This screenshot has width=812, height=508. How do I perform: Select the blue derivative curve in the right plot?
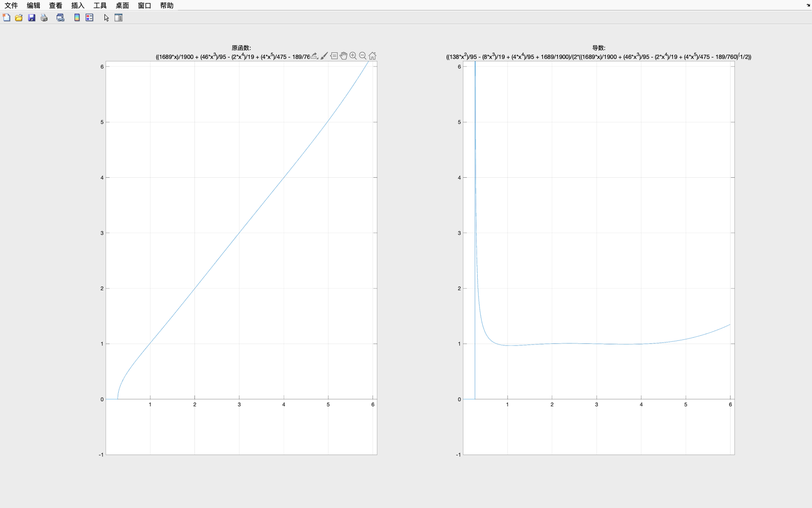(x=597, y=344)
